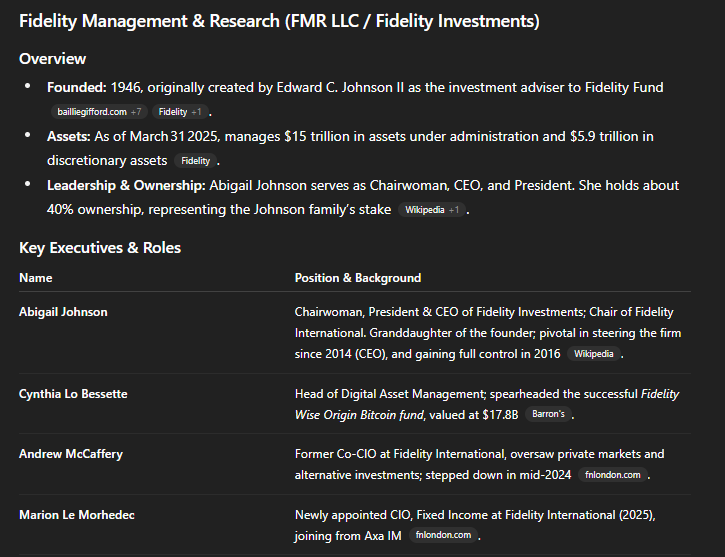Click the Marion Le Morhedec name cell
725x557 pixels.
click(x=77, y=515)
